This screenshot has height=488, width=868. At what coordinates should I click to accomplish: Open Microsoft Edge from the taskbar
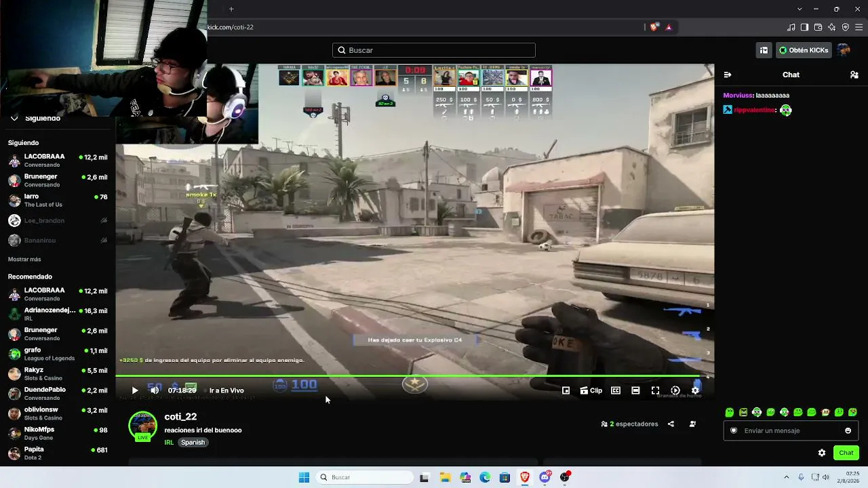(485, 477)
